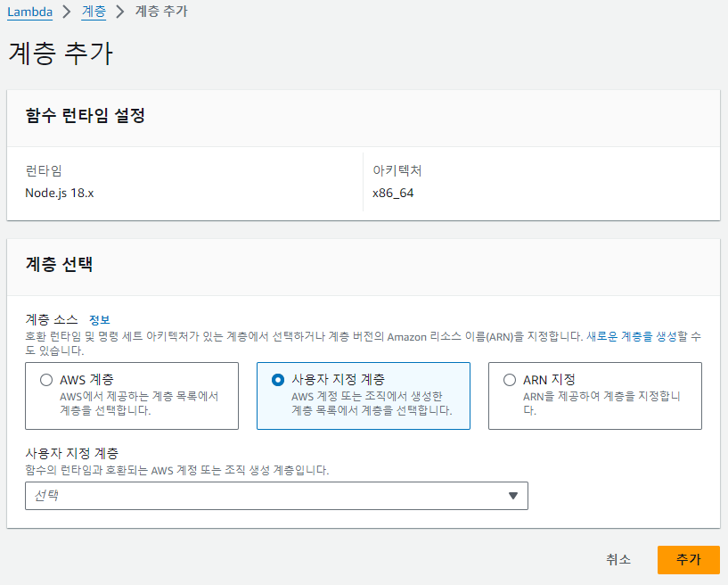Select the 사용자 지정 계층 radio option
The width and height of the screenshot is (728, 585).
click(278, 380)
